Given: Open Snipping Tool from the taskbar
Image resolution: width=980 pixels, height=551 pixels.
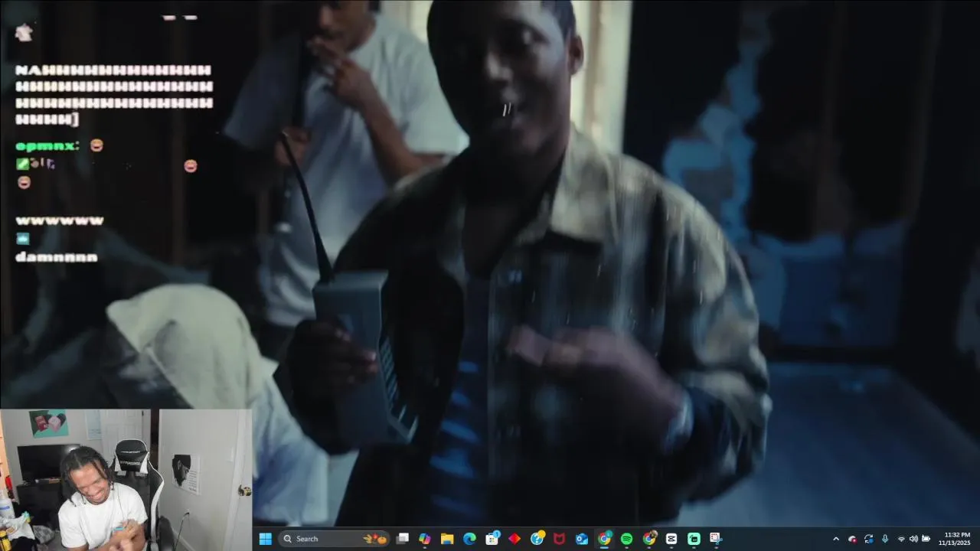Looking at the screenshot, I should coord(716,539).
